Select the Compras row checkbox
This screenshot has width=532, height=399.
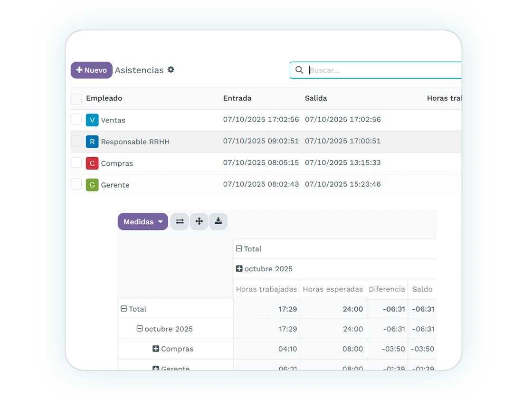76,163
